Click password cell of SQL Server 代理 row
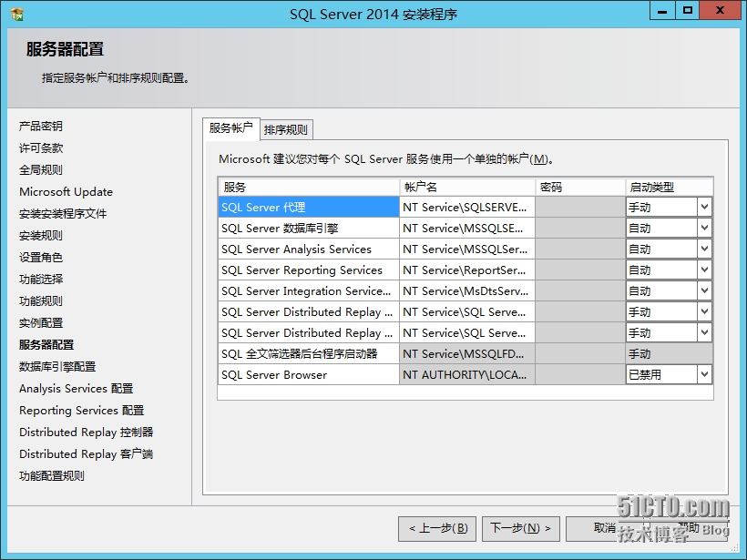 point(580,207)
